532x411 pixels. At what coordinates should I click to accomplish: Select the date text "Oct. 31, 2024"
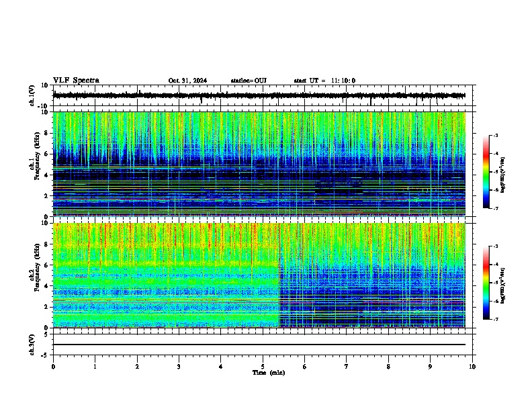[x=187, y=81]
